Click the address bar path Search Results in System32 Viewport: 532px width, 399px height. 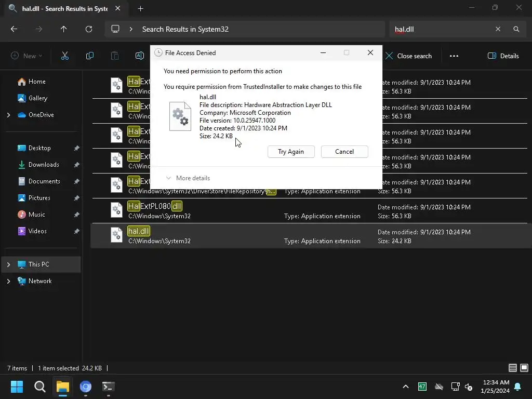(185, 29)
